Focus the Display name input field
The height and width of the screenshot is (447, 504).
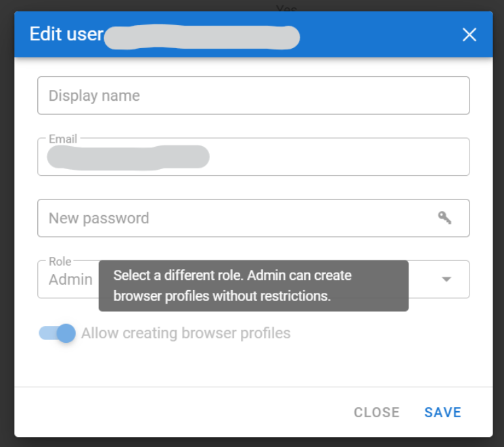point(253,95)
